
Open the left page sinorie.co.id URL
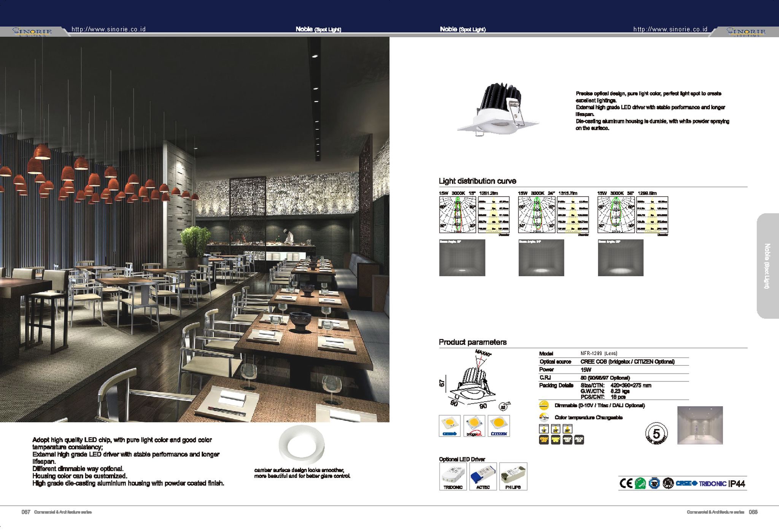(108, 29)
